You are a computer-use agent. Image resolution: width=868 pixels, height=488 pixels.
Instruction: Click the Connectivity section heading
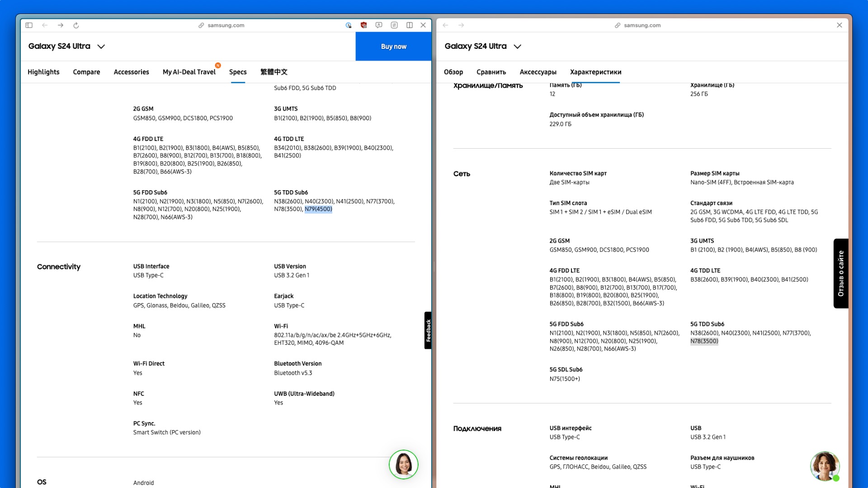click(x=59, y=267)
